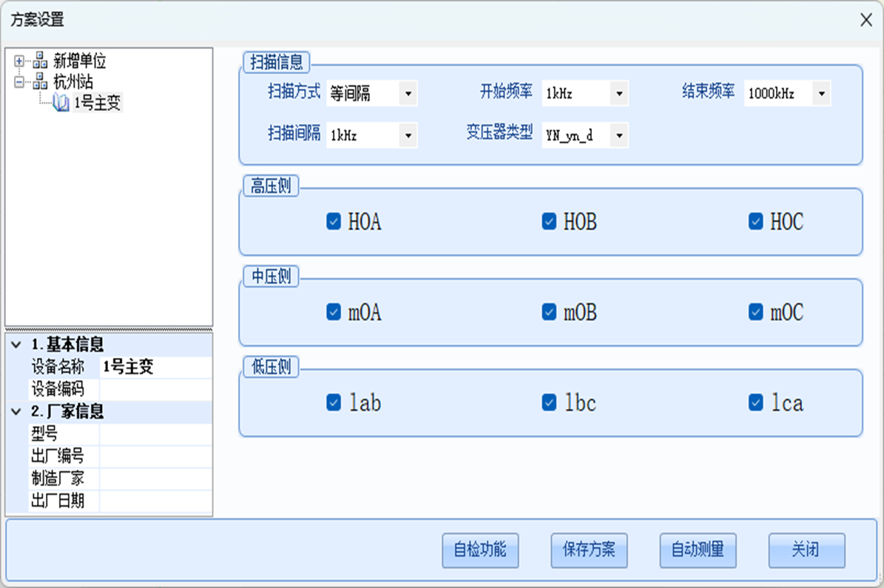Click the 1号主变 transformer book icon
This screenshot has width=884, height=588.
point(61,102)
